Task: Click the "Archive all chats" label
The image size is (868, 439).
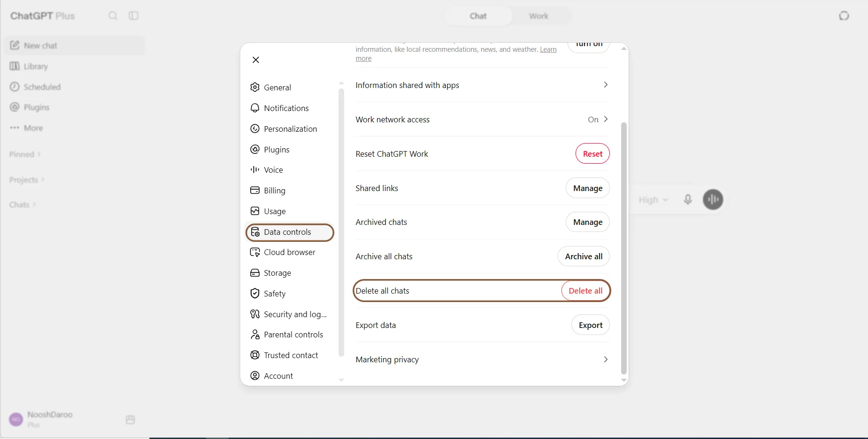Action: tap(384, 256)
